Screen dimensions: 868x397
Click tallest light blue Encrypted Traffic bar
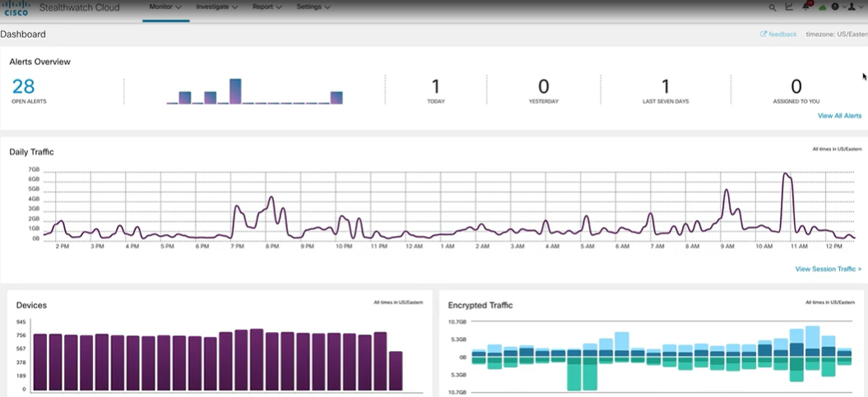pos(812,337)
